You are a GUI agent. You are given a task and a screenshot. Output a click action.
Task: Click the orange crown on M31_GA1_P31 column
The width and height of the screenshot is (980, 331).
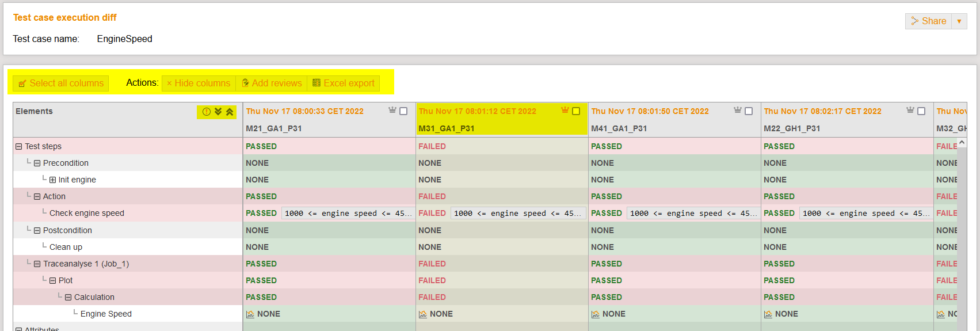tap(565, 110)
